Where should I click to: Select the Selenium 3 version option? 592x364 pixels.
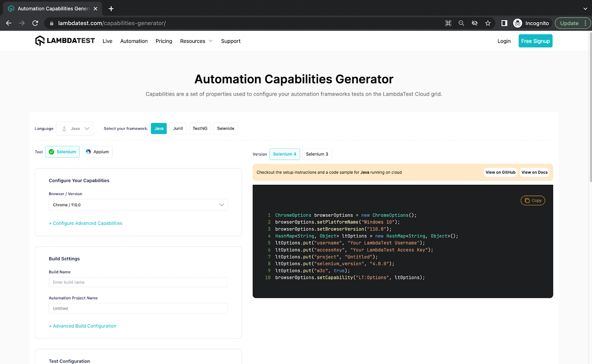pyautogui.click(x=317, y=154)
